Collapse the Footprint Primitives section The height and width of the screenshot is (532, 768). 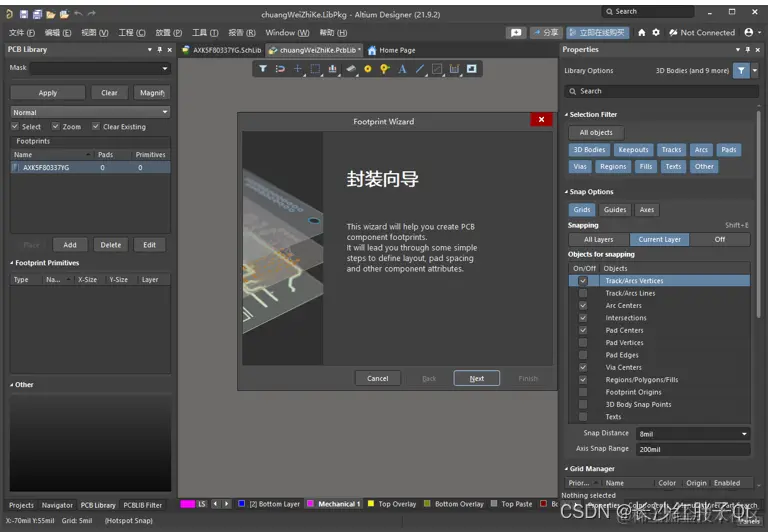point(12,263)
